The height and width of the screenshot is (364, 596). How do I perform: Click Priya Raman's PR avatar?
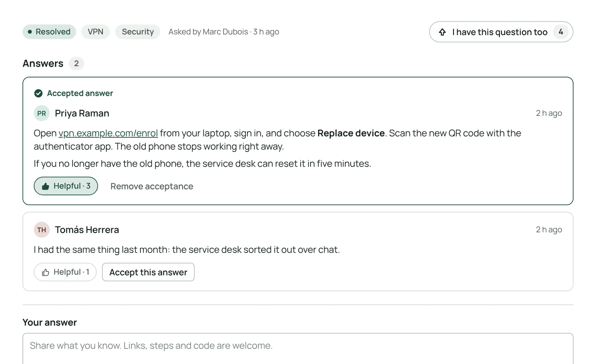(42, 113)
